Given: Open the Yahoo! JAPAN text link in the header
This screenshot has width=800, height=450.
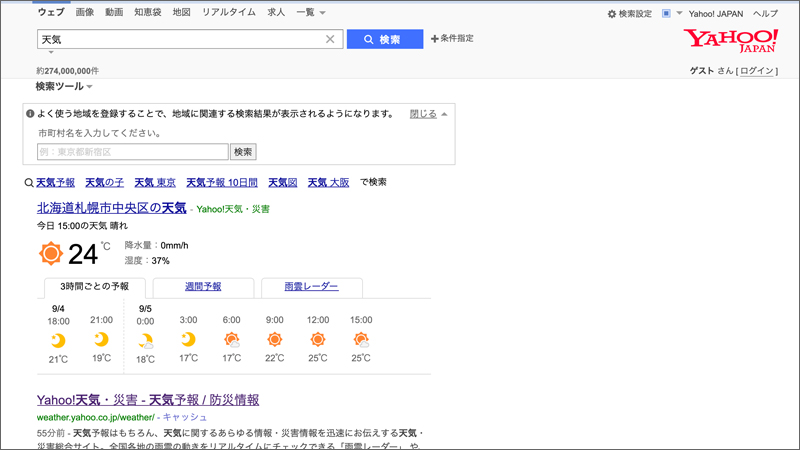Looking at the screenshot, I should pyautogui.click(x=716, y=14).
